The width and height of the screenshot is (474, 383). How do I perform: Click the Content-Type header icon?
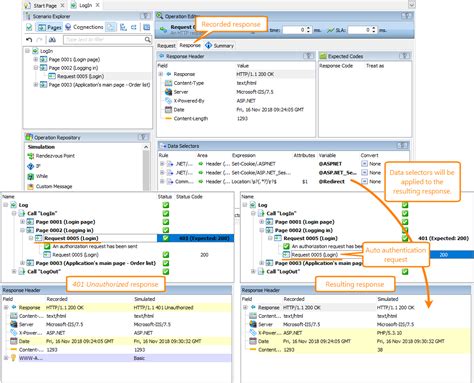coord(168,83)
